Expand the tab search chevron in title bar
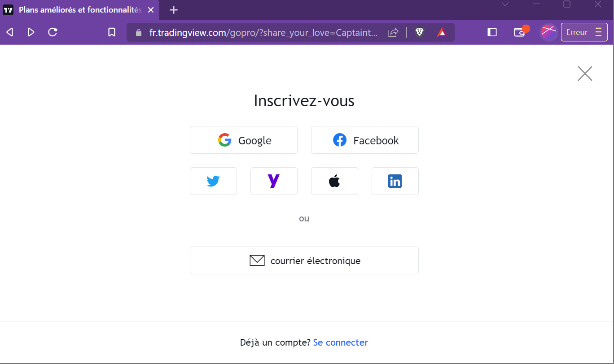 [505, 4]
